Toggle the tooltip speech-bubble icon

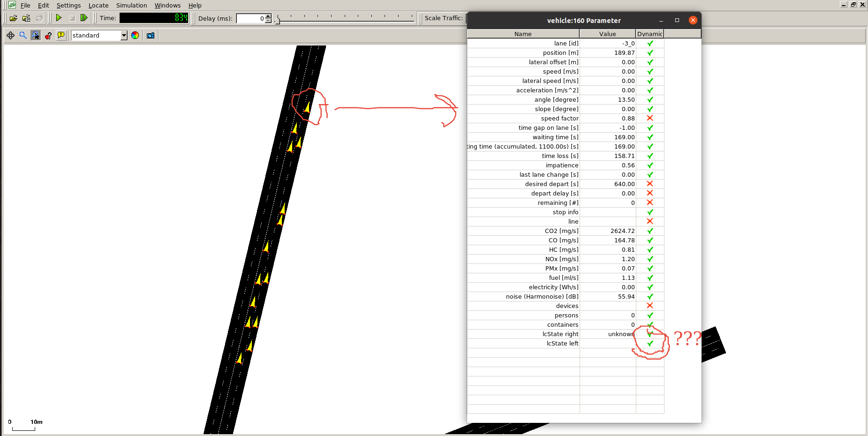click(60, 35)
